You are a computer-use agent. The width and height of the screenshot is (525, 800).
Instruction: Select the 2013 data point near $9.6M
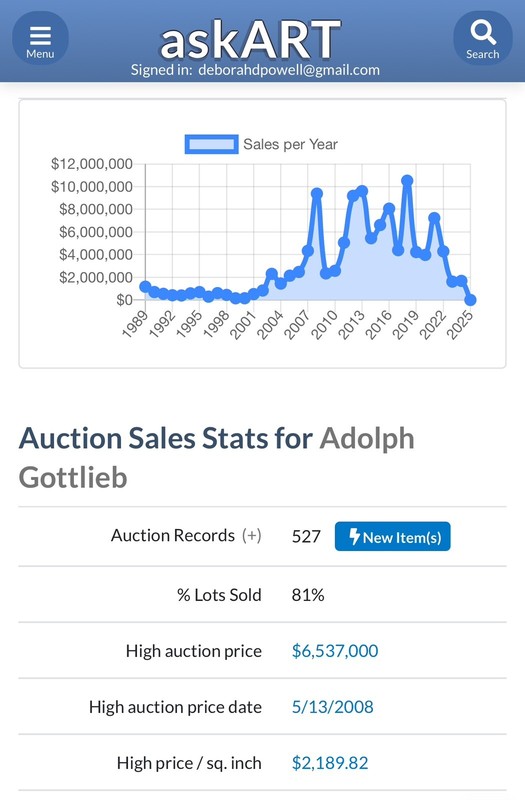362,191
